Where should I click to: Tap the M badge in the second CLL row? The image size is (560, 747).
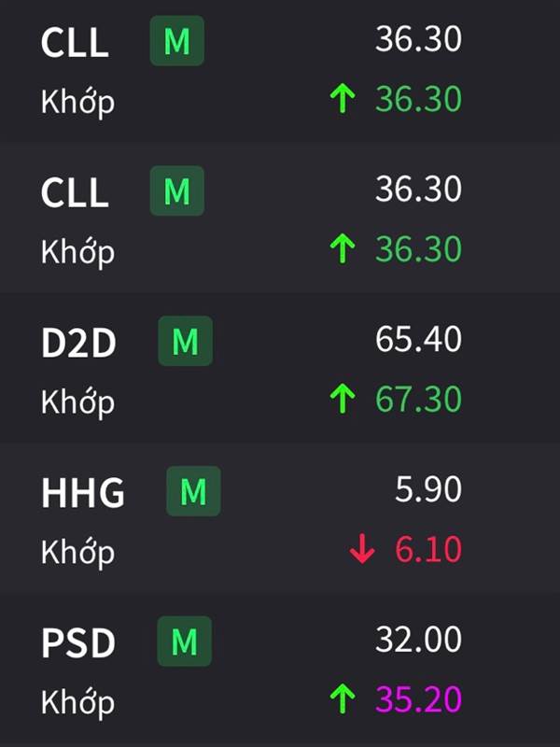tap(177, 191)
